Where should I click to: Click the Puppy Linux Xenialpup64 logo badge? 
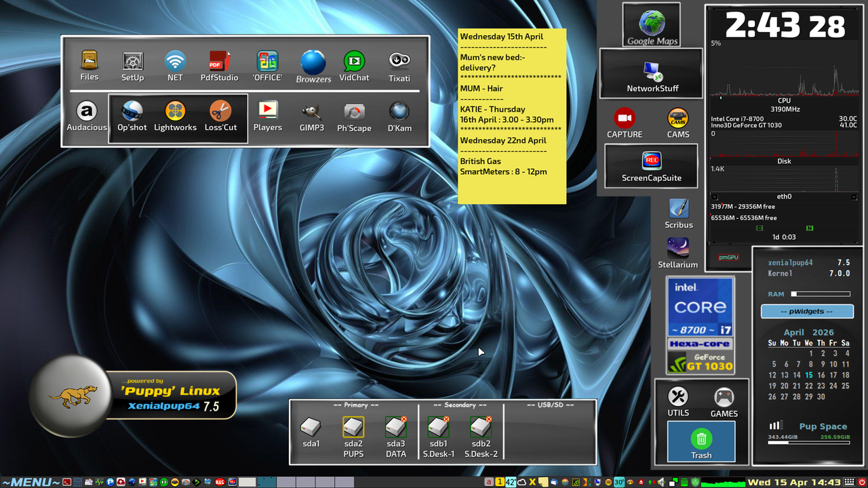134,395
